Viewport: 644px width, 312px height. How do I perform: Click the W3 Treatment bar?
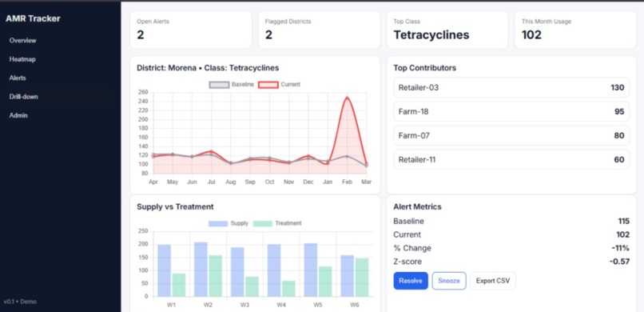(x=252, y=286)
